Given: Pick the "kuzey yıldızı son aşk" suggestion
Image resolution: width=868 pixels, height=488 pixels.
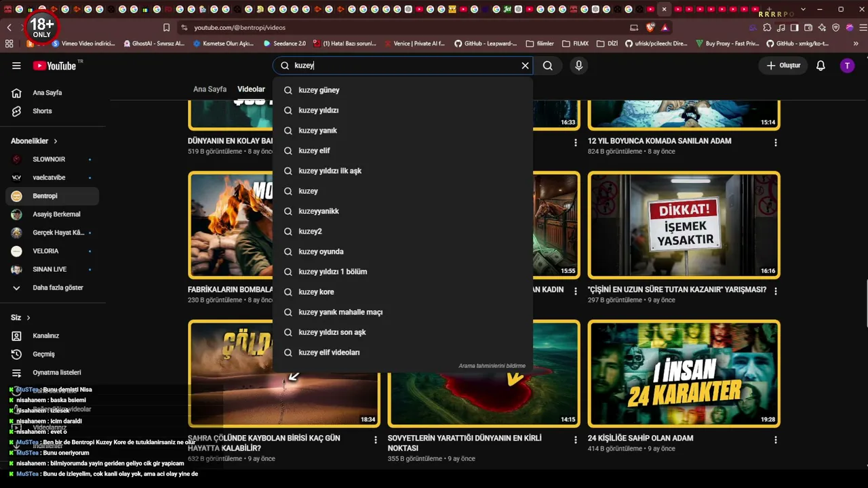Looking at the screenshot, I should tap(403, 333).
